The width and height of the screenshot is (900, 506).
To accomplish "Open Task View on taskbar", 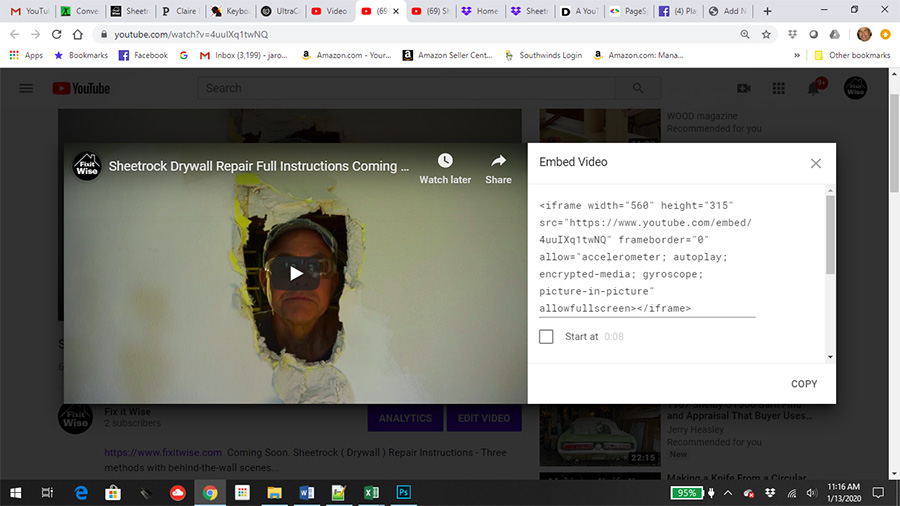I will tap(48, 493).
